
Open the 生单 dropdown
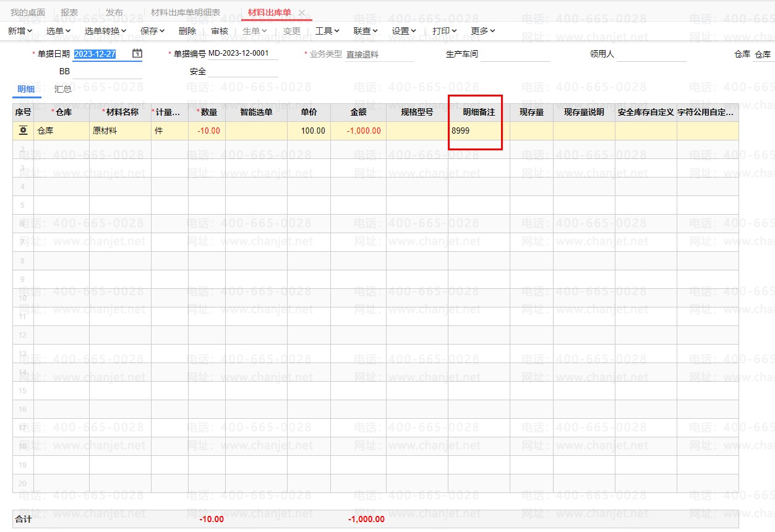[255, 30]
